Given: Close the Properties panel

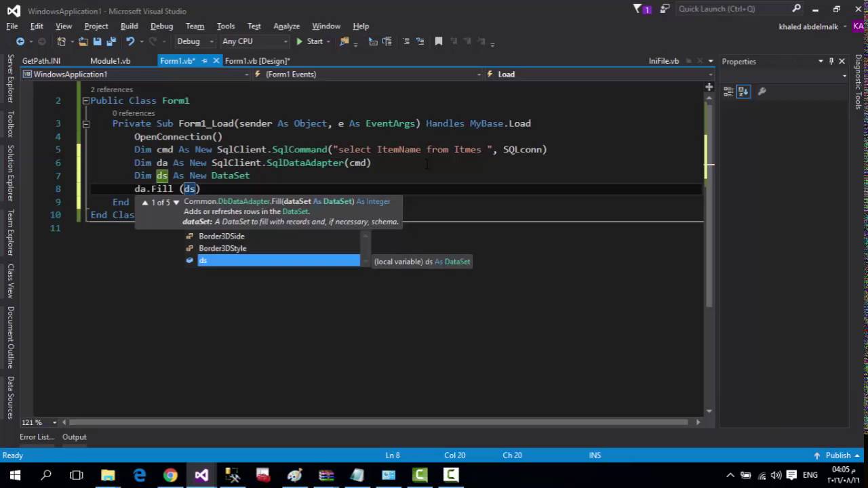Looking at the screenshot, I should click(x=842, y=61).
